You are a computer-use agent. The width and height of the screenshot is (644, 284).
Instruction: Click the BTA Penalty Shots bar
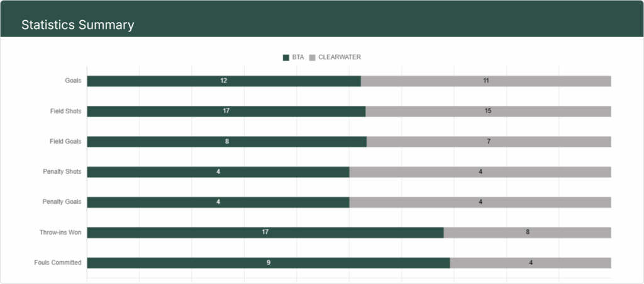click(x=218, y=172)
